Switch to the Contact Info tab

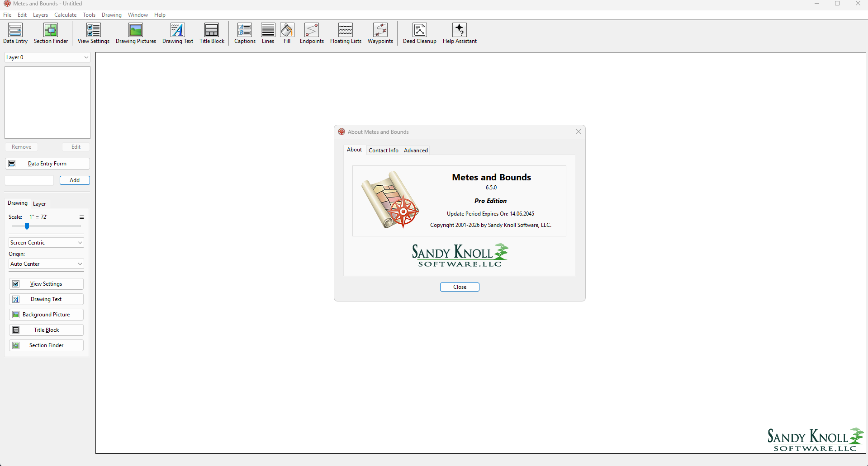tap(384, 151)
